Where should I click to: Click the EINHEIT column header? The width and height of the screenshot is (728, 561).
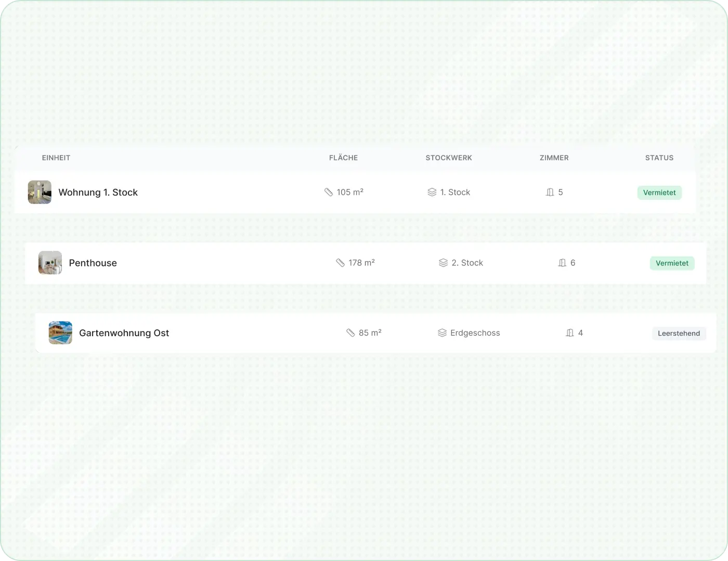(56, 158)
